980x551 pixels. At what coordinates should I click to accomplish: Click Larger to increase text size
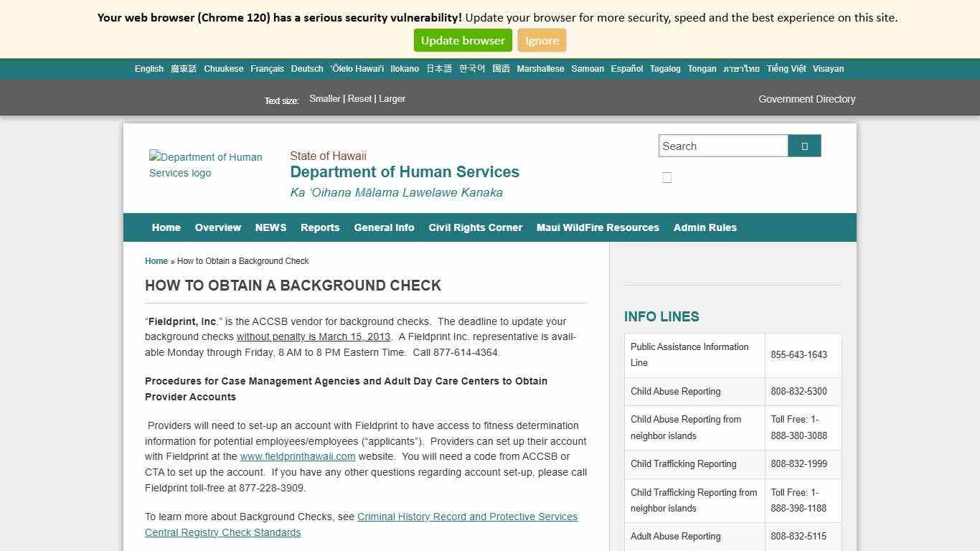click(x=392, y=98)
